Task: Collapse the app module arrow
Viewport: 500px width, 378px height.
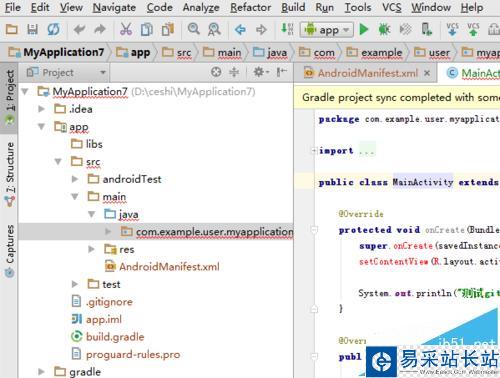Action: coord(41,127)
